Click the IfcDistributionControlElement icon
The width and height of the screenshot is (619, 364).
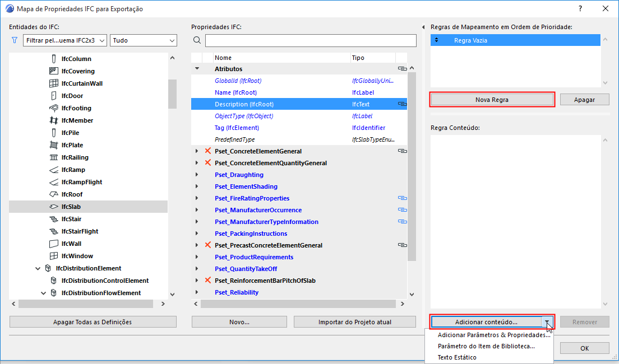54,281
